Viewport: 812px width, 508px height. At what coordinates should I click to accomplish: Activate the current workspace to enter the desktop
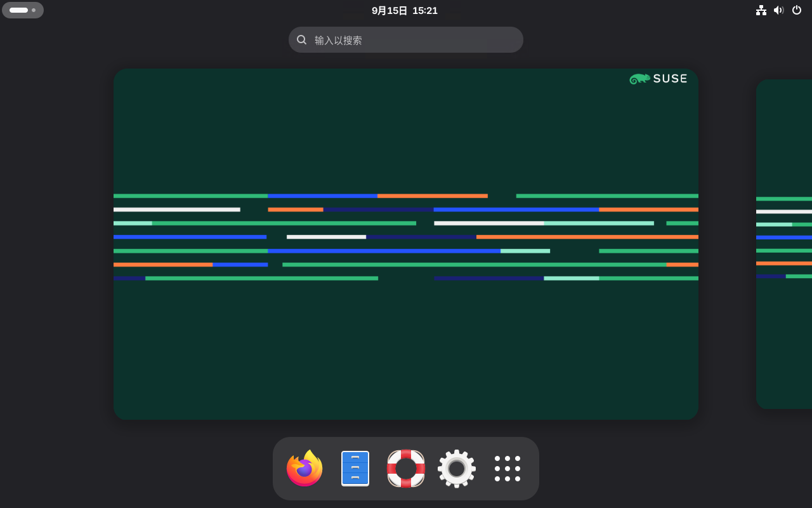[x=406, y=349]
